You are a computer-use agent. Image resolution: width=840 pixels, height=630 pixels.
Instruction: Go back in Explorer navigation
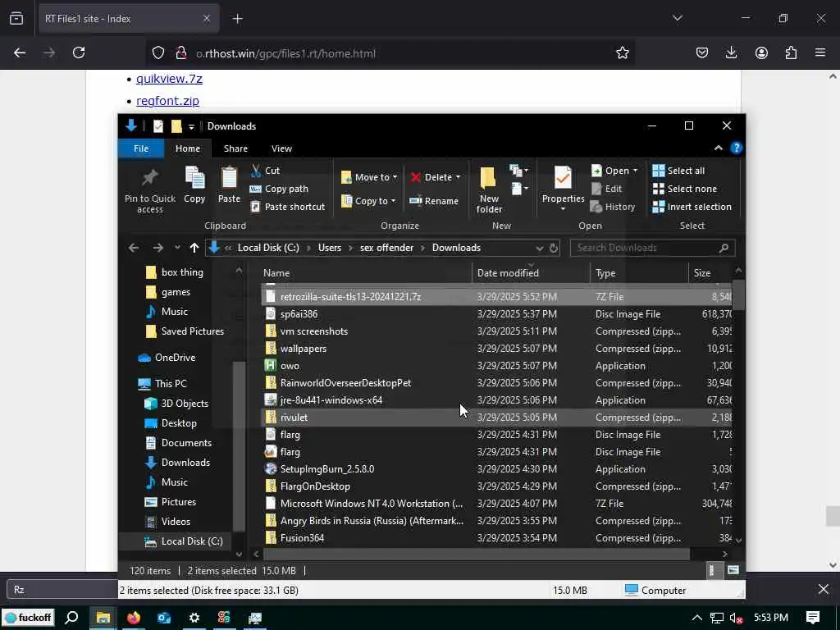click(134, 248)
